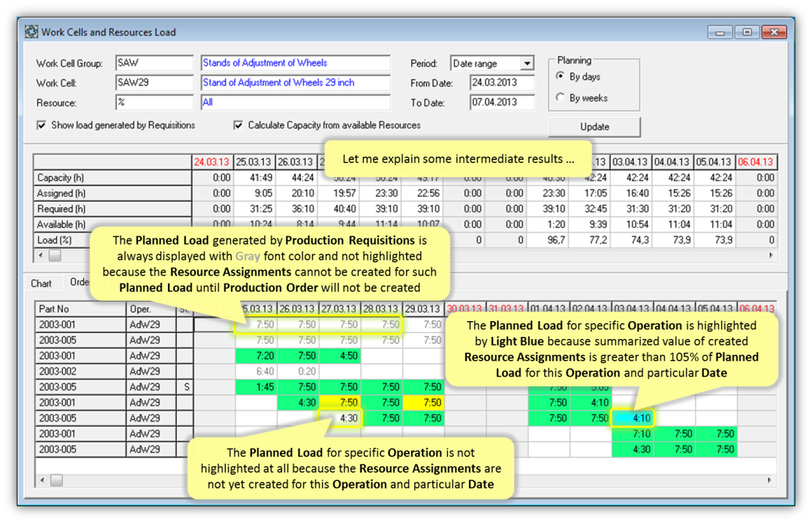The width and height of the screenshot is (812, 523).
Task: Click the Load (%) row header
Action: 62,240
